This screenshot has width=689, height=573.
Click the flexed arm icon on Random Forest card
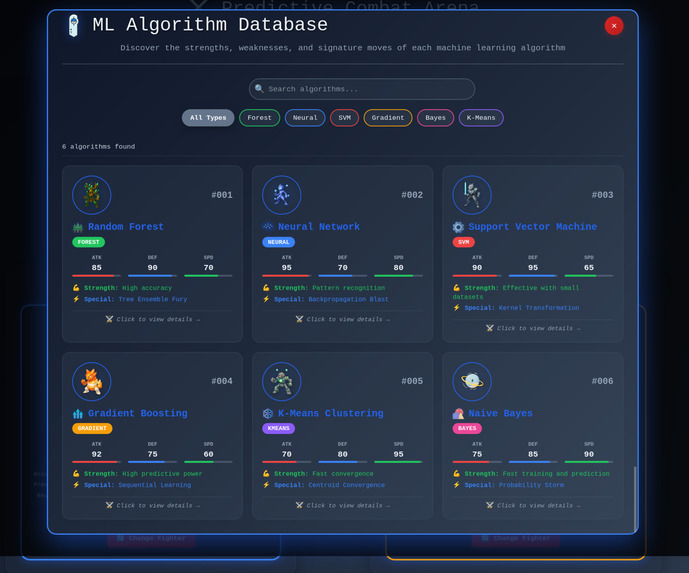[x=76, y=288]
